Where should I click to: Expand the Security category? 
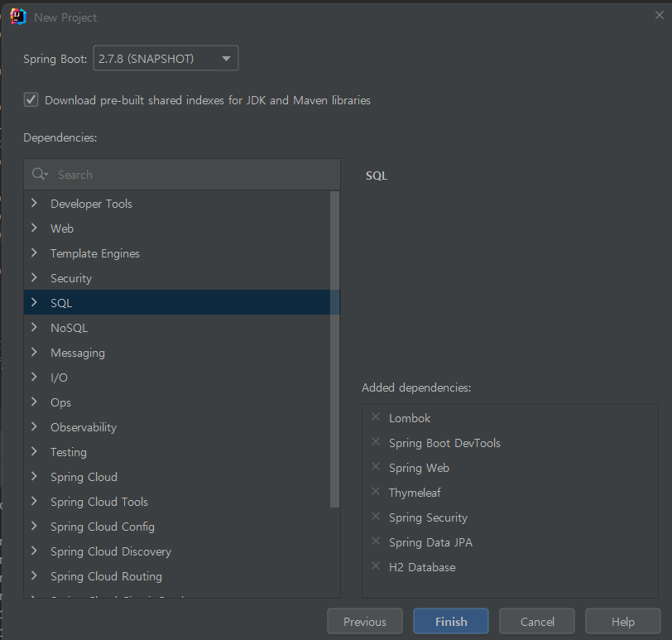34,278
